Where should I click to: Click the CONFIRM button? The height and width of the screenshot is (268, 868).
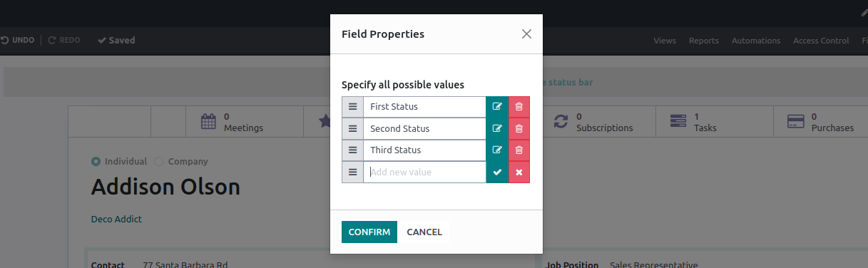[369, 232]
